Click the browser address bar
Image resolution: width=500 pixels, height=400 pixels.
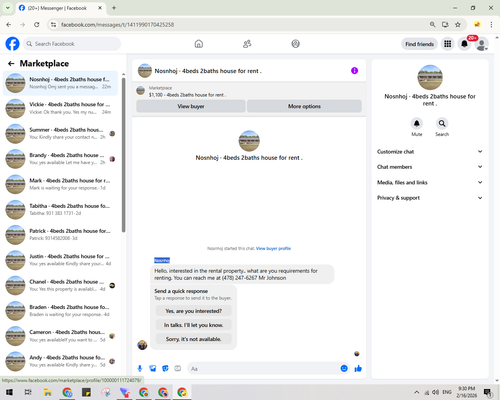coord(243,24)
